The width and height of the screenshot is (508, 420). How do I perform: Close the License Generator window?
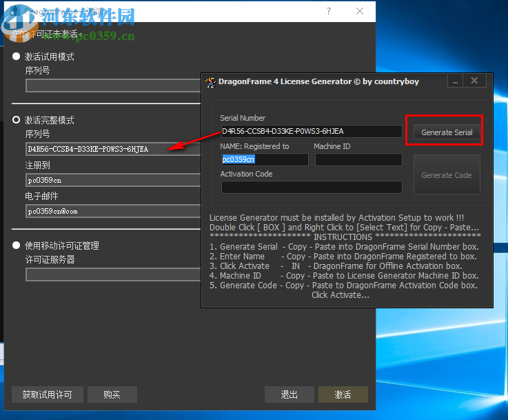474,81
